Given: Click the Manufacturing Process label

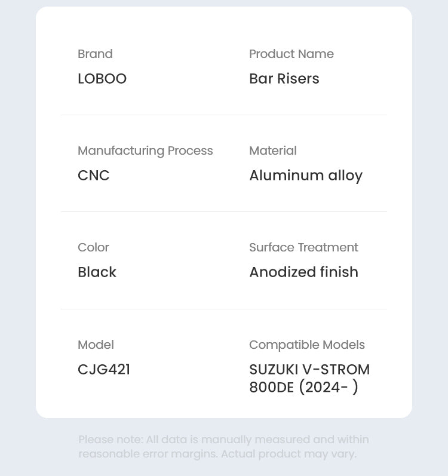Looking at the screenshot, I should 145,151.
